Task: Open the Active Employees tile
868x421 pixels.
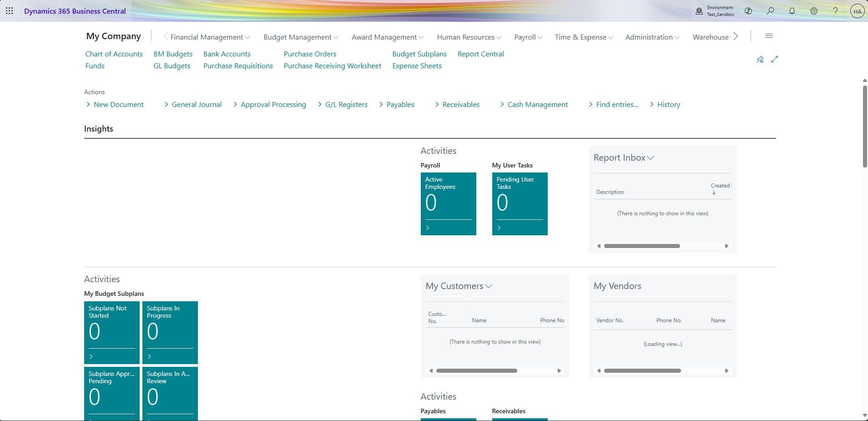Action: coord(448,203)
